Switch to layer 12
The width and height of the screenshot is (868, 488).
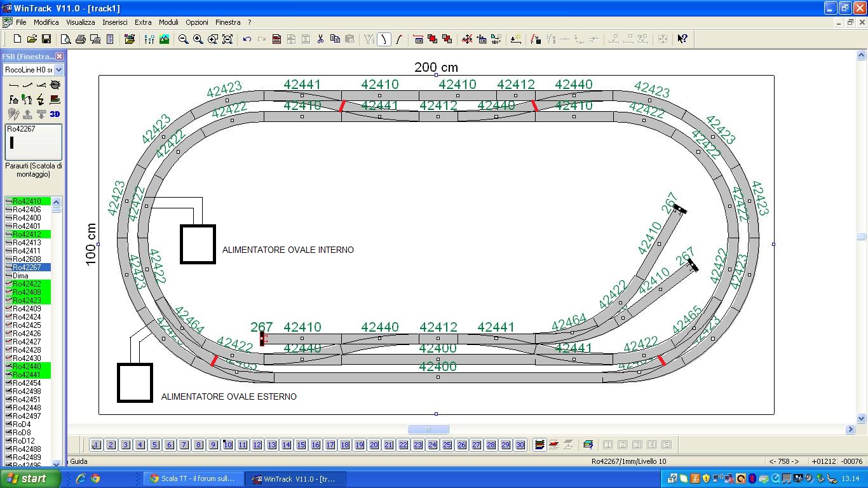pos(257,445)
